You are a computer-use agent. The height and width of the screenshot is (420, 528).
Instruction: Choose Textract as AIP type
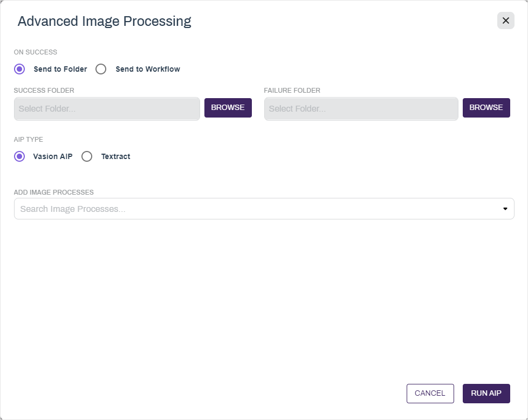(x=87, y=156)
